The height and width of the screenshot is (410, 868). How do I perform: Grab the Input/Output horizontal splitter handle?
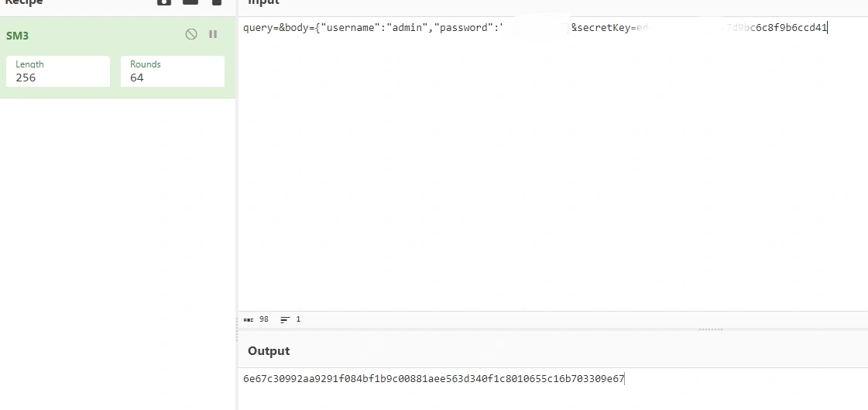click(710, 329)
